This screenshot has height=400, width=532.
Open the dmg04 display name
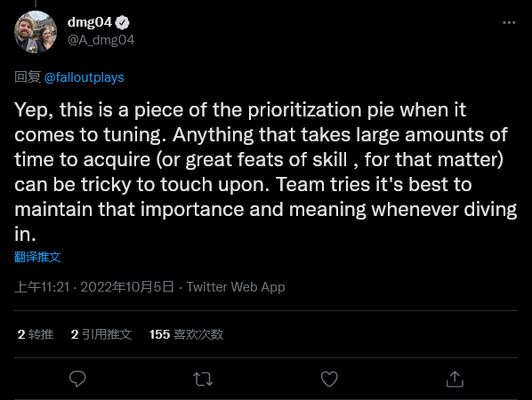coord(90,22)
